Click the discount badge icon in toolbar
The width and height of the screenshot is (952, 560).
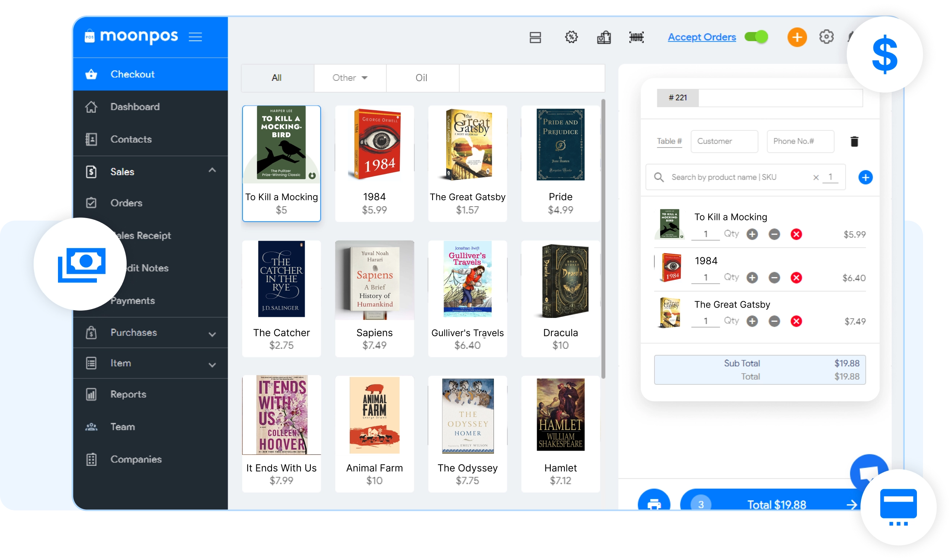coord(571,37)
